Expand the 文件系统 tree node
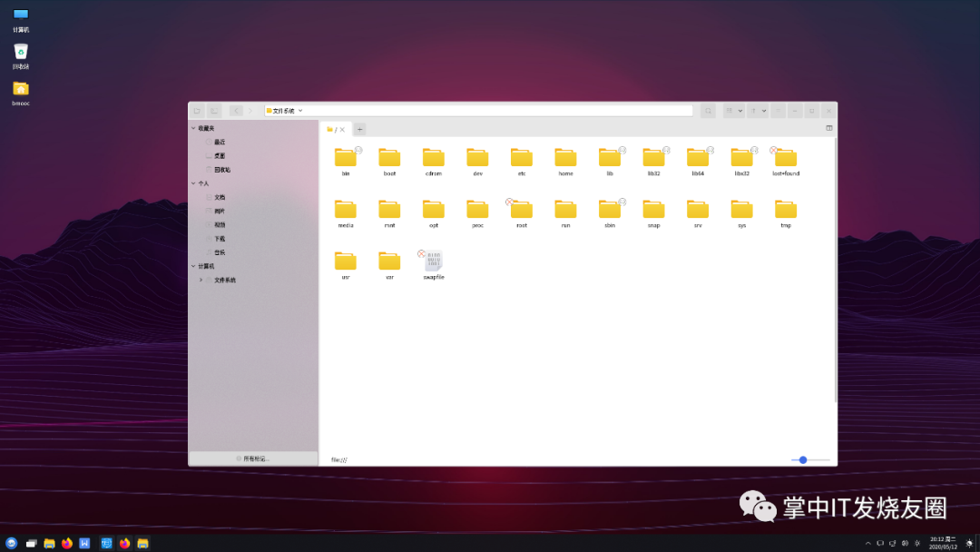The height and width of the screenshot is (552, 980). point(201,280)
